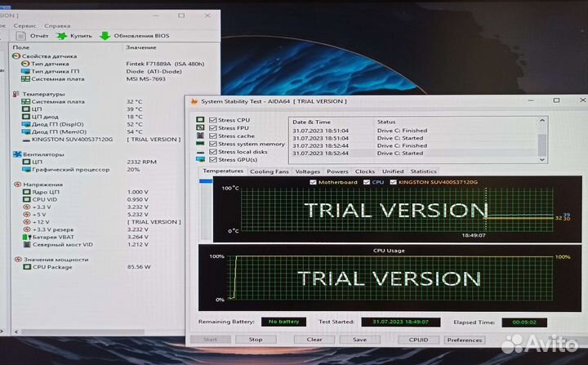Image resolution: width=588 pixels, height=365 pixels.
Task: Click the horizontal scrollbar in AIDA64 sensor window
Action: point(82,332)
